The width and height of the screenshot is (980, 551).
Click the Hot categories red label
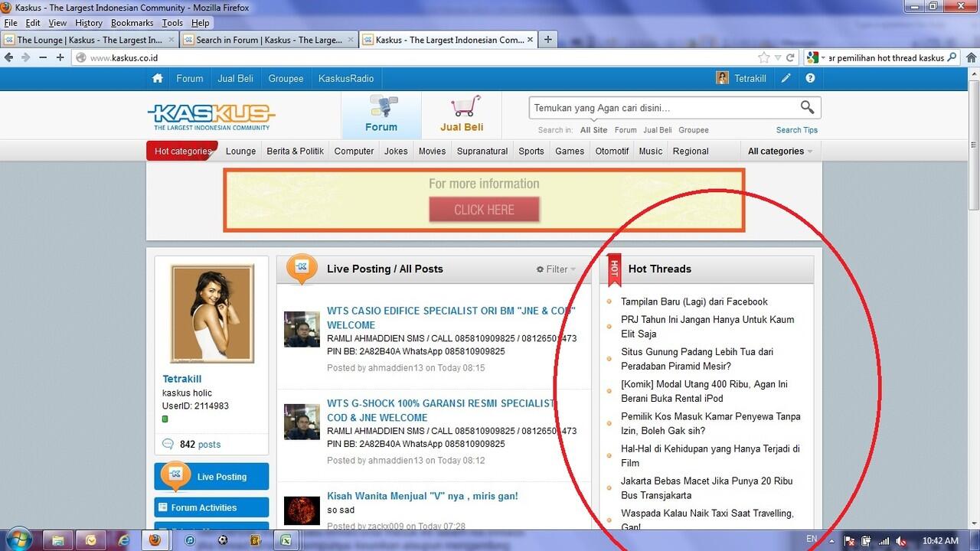182,151
